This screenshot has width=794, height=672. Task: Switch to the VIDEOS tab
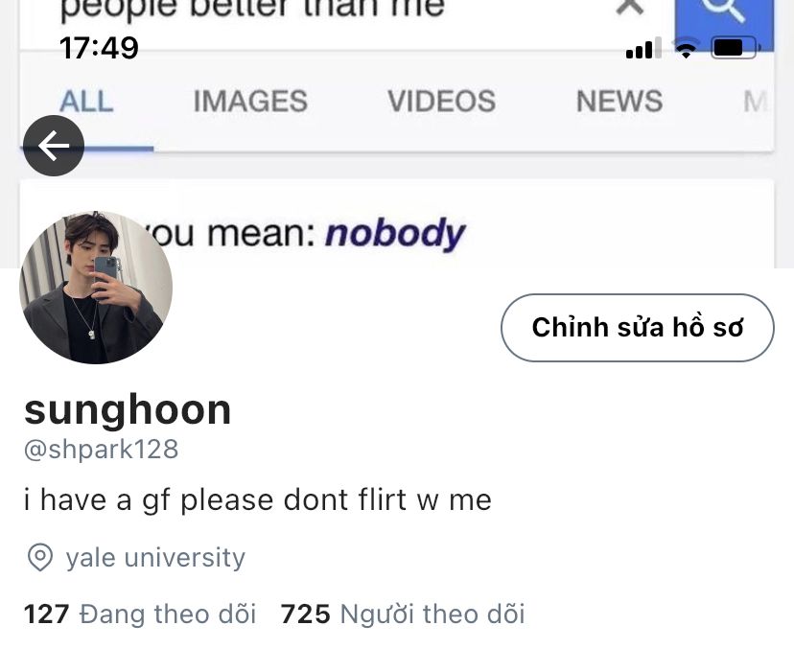pyautogui.click(x=441, y=101)
